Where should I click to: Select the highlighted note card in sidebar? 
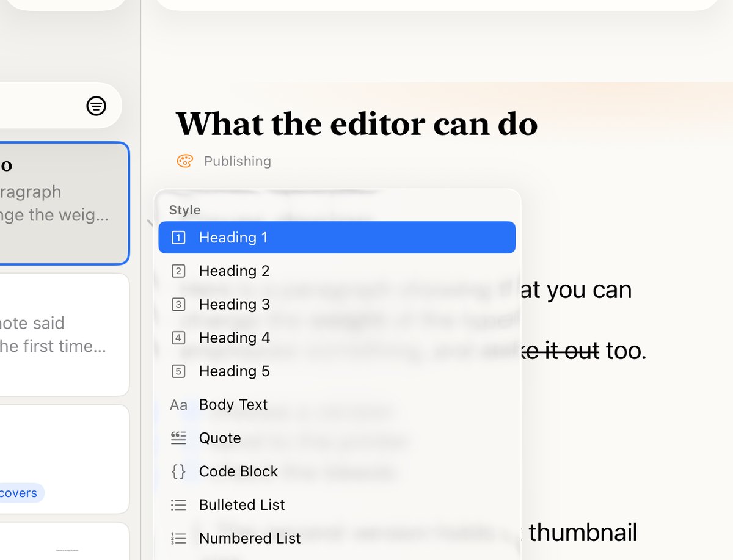pyautogui.click(x=64, y=203)
